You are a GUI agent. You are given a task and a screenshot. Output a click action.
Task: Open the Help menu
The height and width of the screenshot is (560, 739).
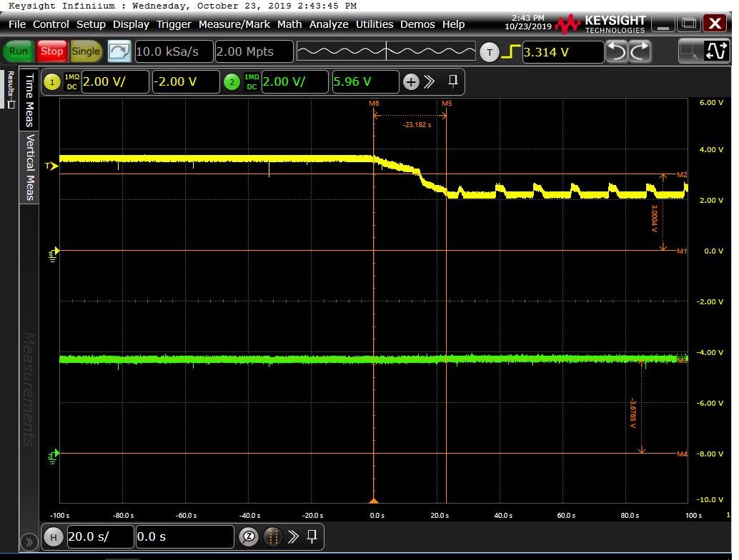point(453,24)
